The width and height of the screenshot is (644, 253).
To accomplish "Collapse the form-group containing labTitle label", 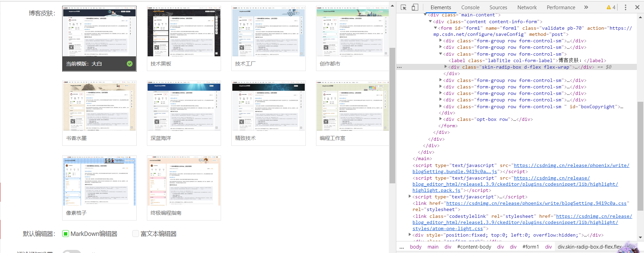I will coord(441,54).
